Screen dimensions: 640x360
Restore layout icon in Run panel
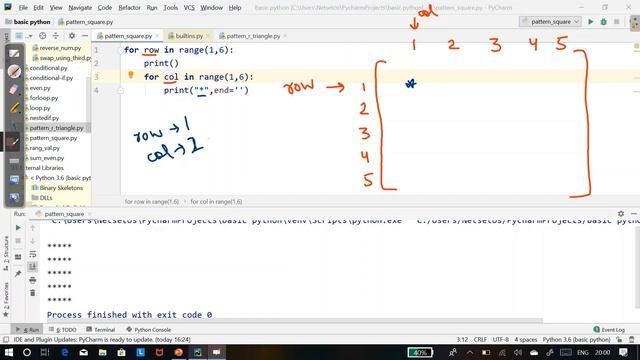[x=18, y=257]
